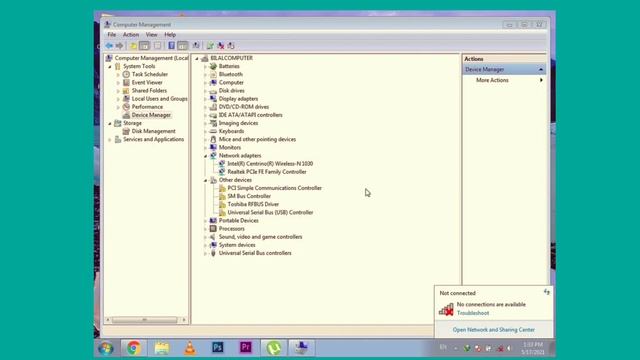Viewport: 640px width, 360px height.
Task: Collapse the Network adapters category
Action: (206, 156)
